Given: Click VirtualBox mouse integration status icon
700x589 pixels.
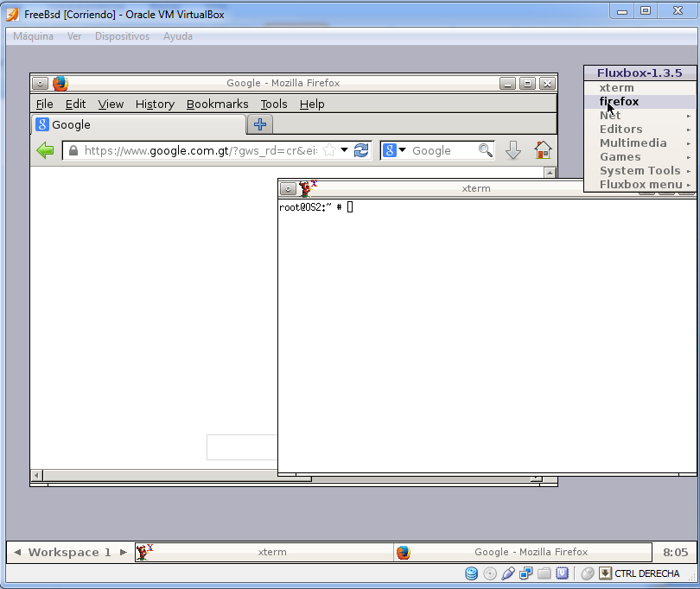Looking at the screenshot, I should 588,573.
